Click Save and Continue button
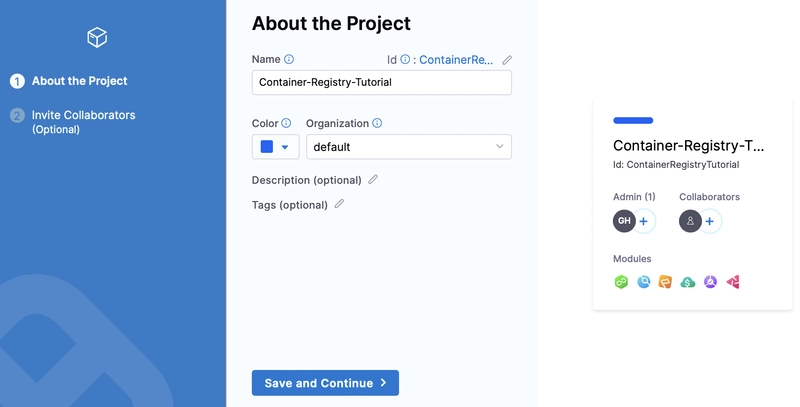The height and width of the screenshot is (407, 800). (x=325, y=383)
